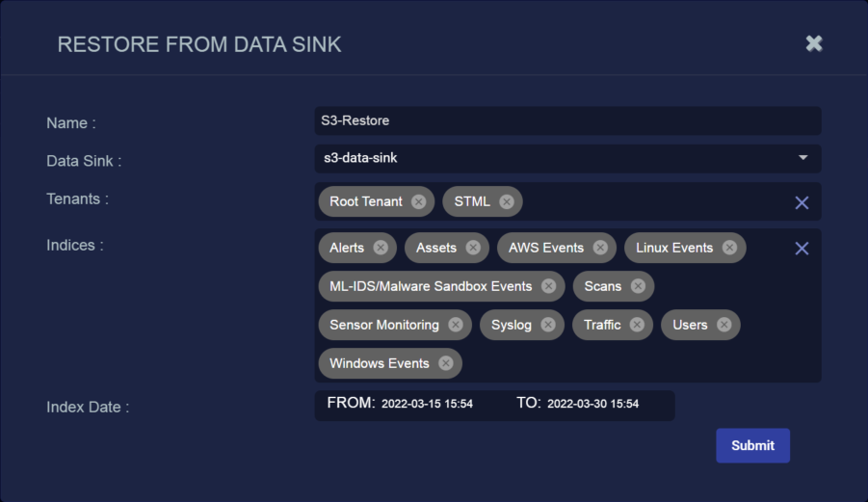Select the TO index date value
Viewport: 868px width, 502px height.
(x=592, y=404)
